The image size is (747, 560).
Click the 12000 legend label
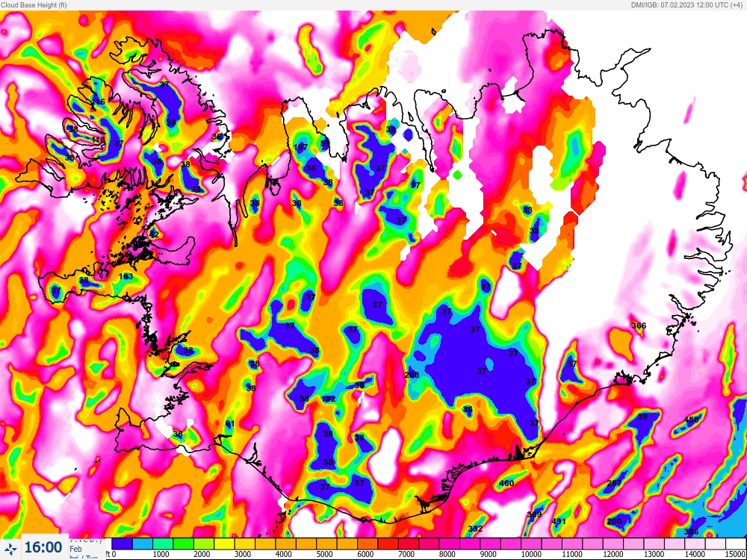(613, 554)
